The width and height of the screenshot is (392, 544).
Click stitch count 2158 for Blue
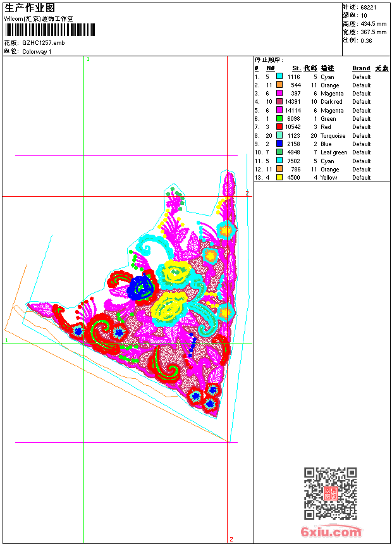(x=294, y=144)
